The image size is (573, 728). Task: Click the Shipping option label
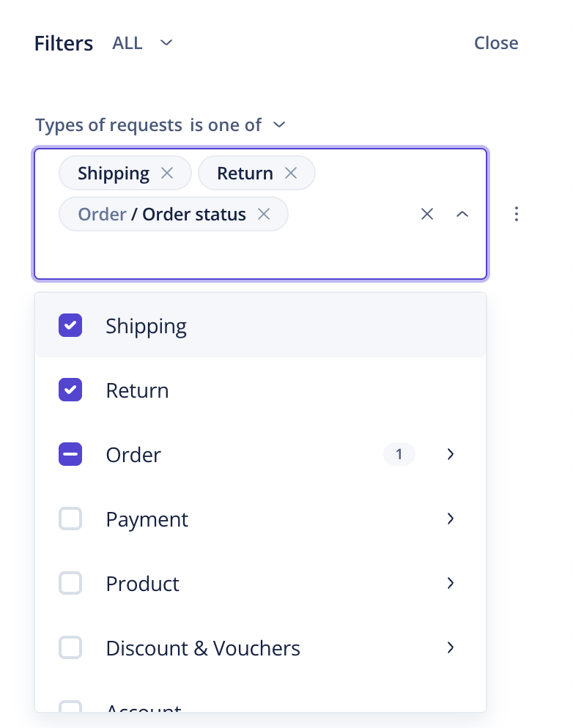pos(147,326)
